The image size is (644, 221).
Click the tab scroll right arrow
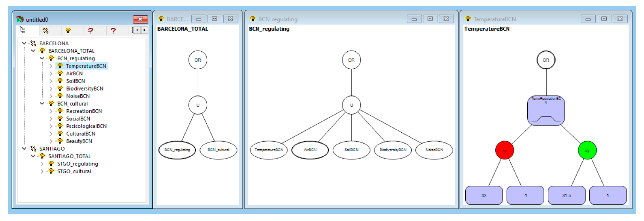(144, 30)
